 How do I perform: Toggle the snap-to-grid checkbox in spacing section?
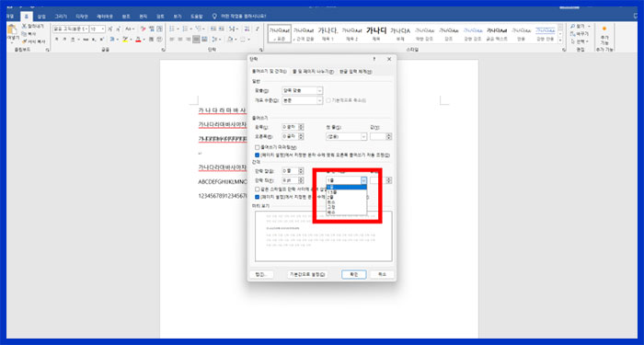tap(257, 197)
